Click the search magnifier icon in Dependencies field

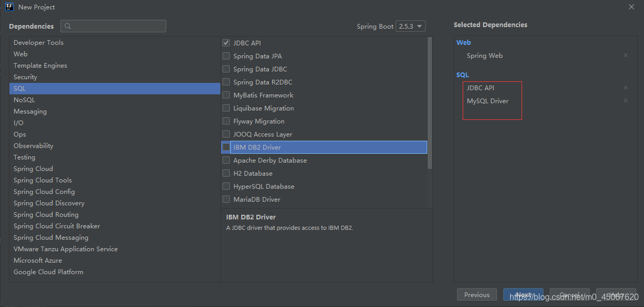[68, 26]
